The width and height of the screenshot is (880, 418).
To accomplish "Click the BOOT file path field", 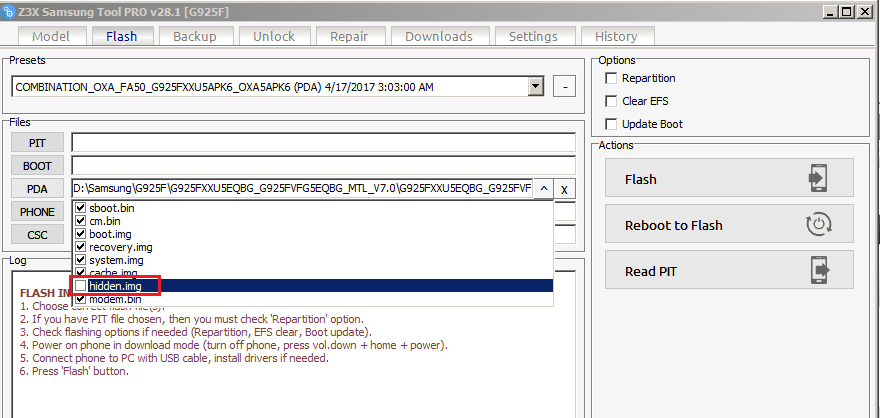I will coord(324,166).
